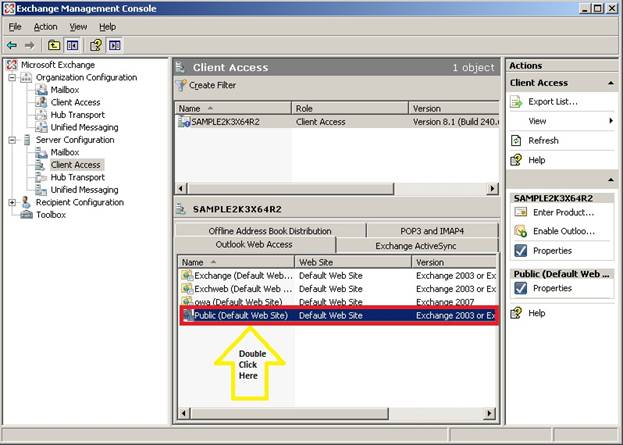Toggle the Show/Hide Console Tree toolbar icon
Image resolution: width=623 pixels, height=445 pixels.
click(72, 45)
